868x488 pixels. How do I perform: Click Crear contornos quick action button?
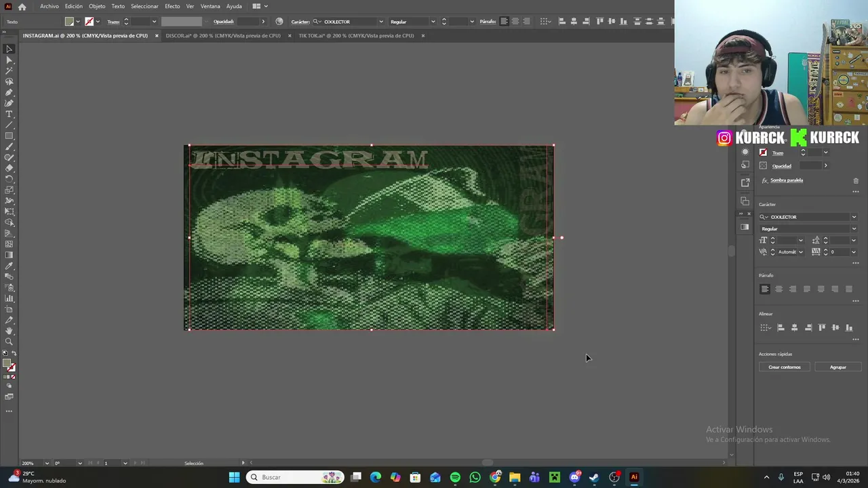[x=785, y=367]
